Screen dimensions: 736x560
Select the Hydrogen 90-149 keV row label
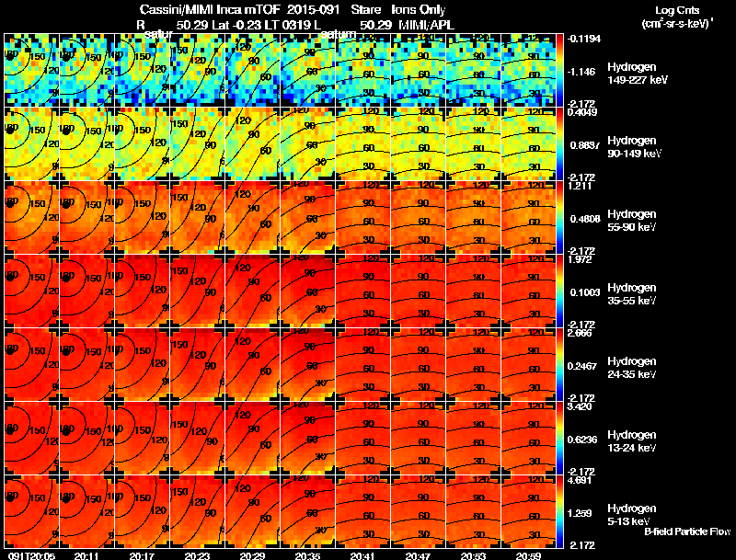(635, 147)
